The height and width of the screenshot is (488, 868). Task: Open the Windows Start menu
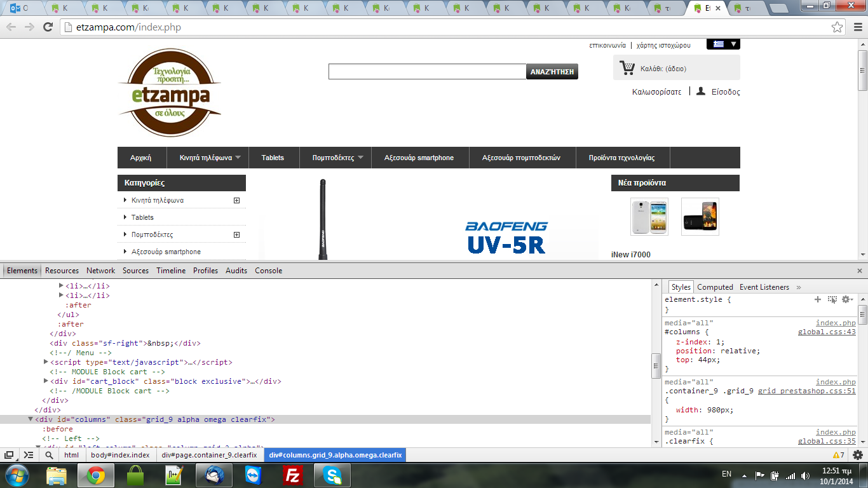(x=17, y=475)
